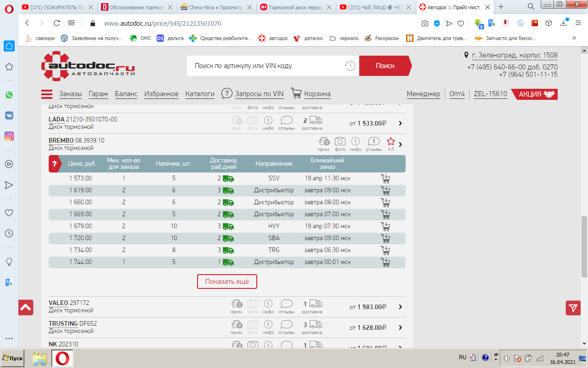Open search history clock icon

[350, 66]
